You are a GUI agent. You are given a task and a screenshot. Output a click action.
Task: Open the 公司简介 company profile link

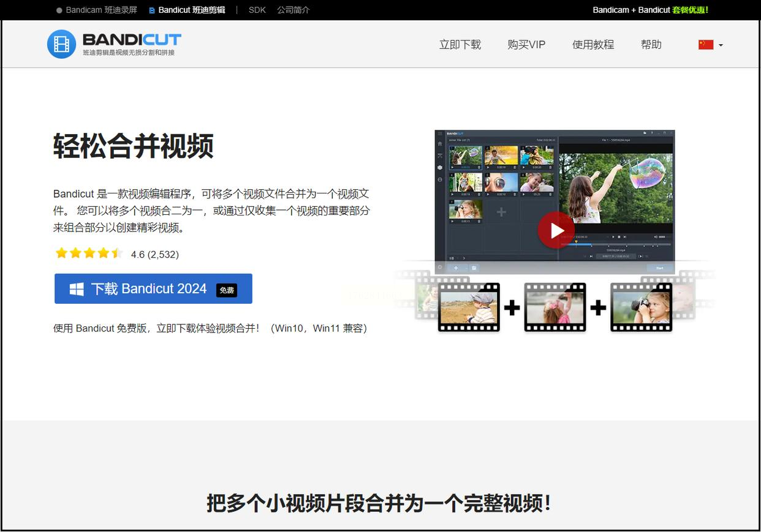tap(293, 10)
